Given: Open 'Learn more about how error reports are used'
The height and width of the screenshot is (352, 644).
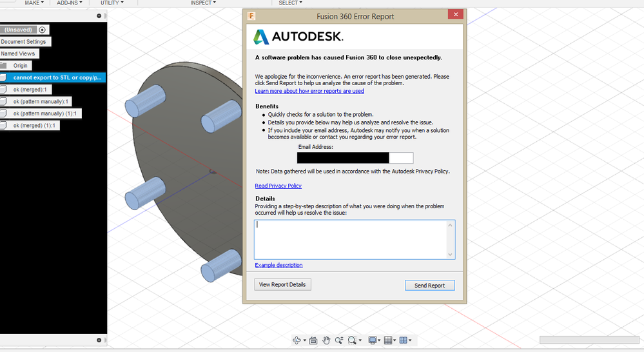Looking at the screenshot, I should (x=309, y=91).
